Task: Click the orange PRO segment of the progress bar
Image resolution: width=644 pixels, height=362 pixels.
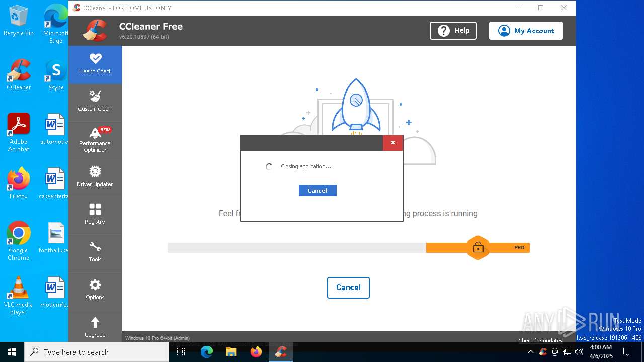Action: [x=478, y=248]
